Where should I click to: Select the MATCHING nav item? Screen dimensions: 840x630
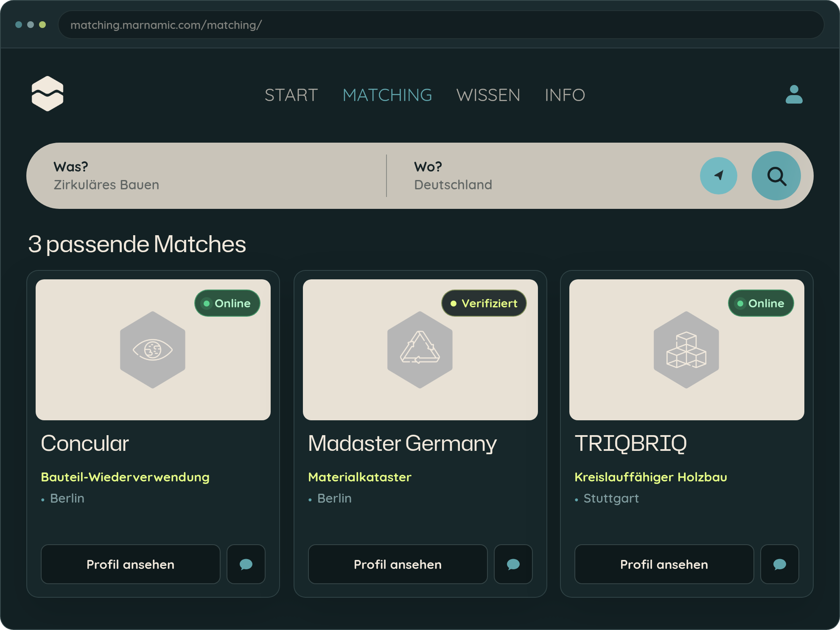387,95
